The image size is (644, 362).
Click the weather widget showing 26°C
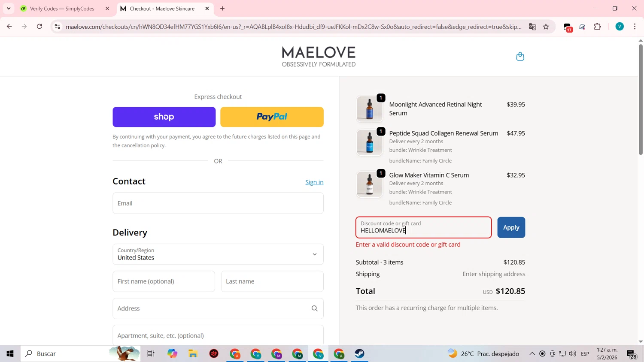coord(483,354)
